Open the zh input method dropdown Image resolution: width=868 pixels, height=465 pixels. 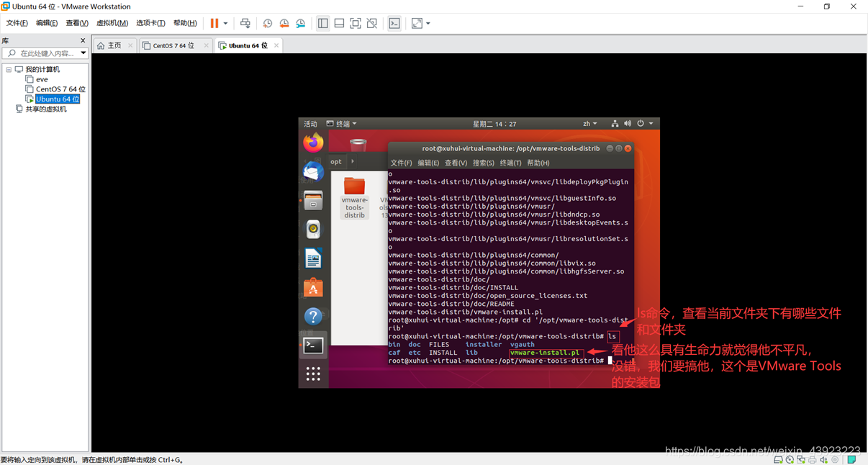click(x=589, y=124)
